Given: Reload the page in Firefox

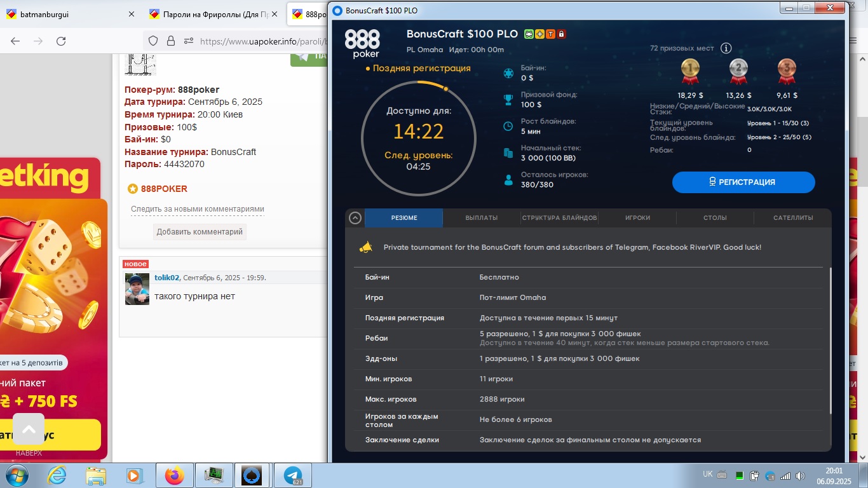Looking at the screenshot, I should coord(61,41).
